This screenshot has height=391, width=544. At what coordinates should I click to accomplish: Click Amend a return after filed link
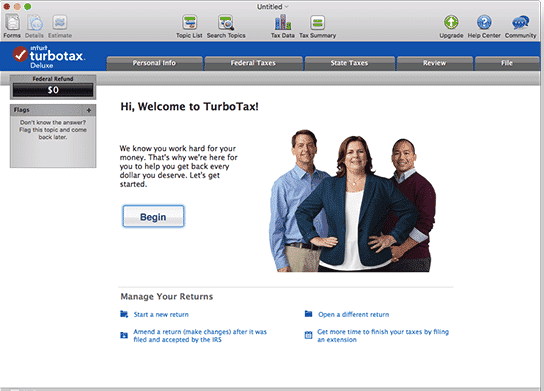click(x=200, y=336)
